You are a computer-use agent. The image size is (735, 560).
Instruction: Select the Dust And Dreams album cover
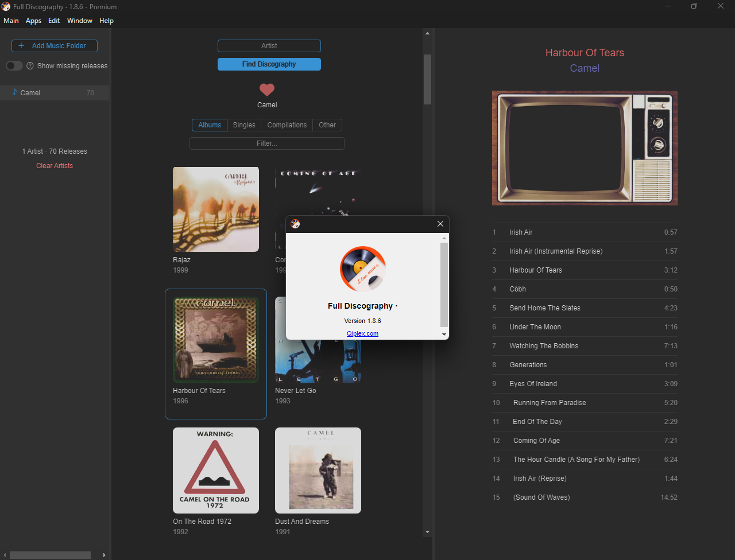(318, 470)
